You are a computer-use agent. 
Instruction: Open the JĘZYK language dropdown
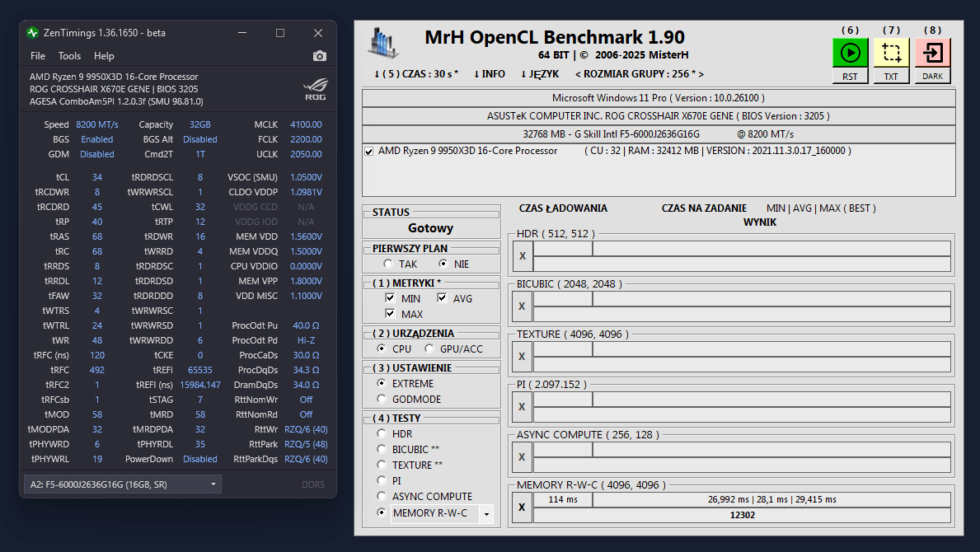(540, 73)
